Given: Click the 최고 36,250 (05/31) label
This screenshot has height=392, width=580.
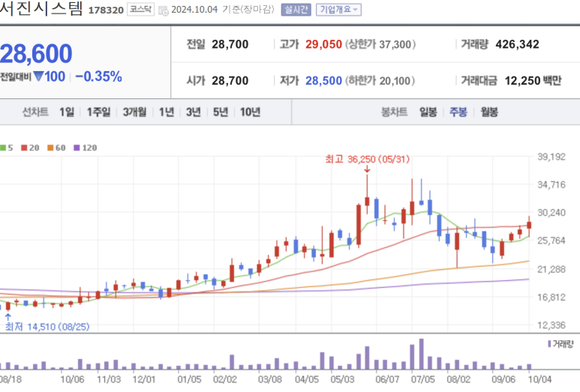Looking at the screenshot, I should (368, 159).
